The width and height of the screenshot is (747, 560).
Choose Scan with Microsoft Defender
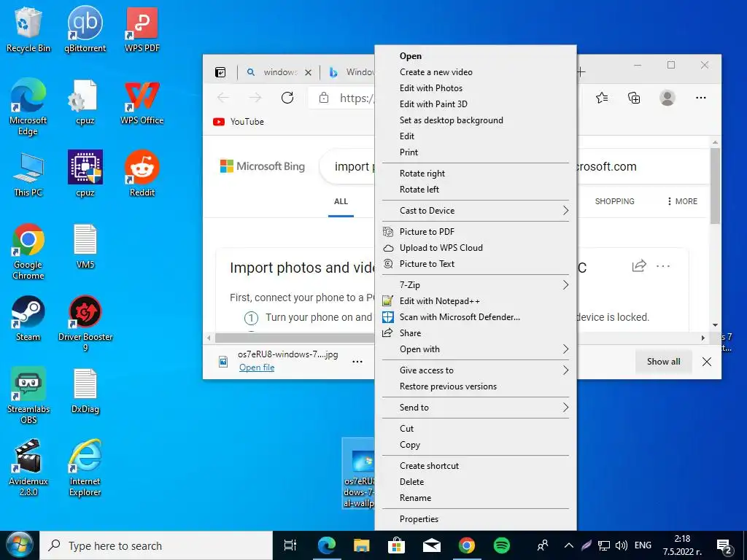476,316
